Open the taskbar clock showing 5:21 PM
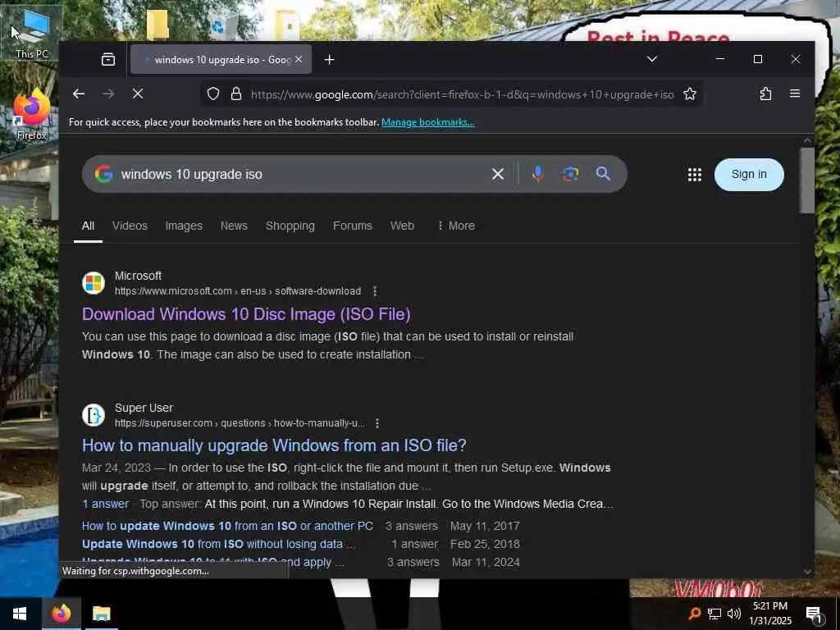 click(x=769, y=614)
